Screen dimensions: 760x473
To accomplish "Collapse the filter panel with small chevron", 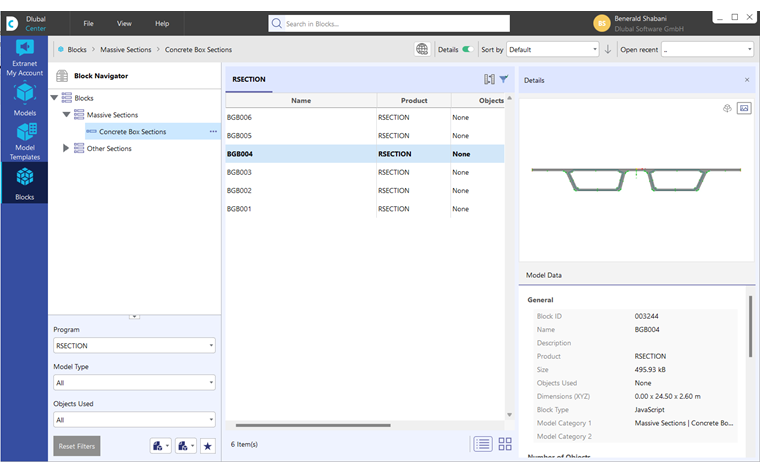I will (134, 316).
